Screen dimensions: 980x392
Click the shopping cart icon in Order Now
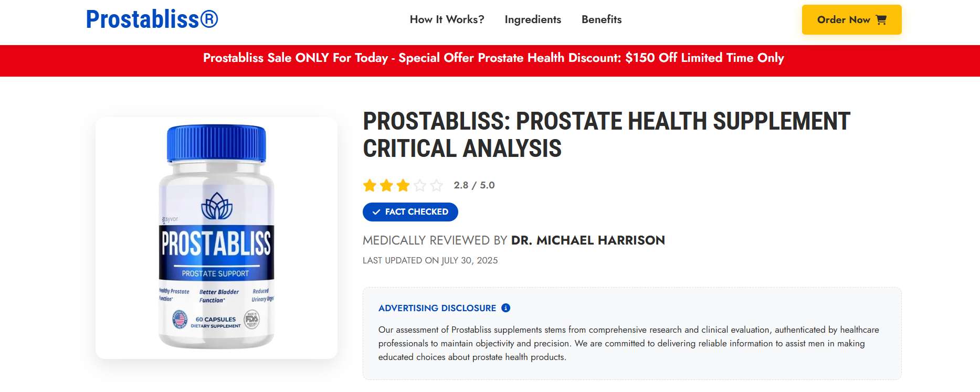(881, 20)
